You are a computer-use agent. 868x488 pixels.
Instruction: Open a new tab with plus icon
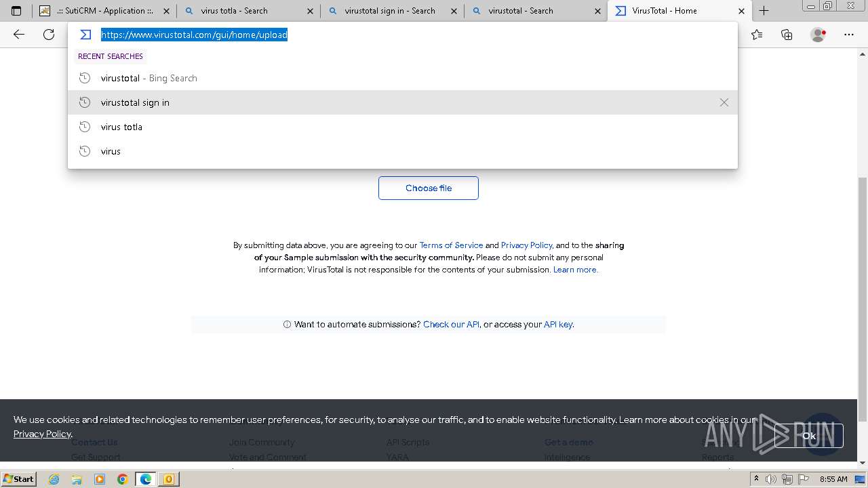pyautogui.click(x=764, y=11)
